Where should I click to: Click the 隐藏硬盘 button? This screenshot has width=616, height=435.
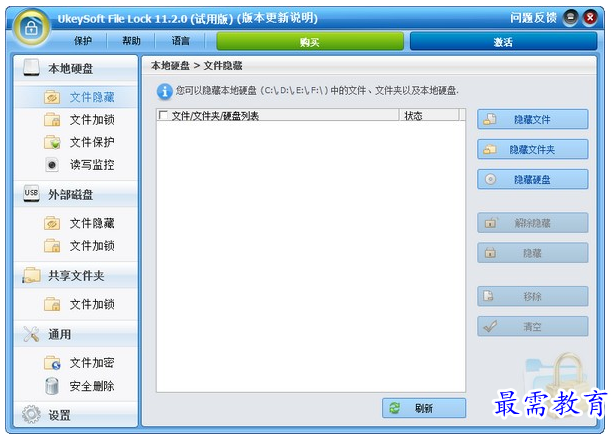pyautogui.click(x=533, y=180)
